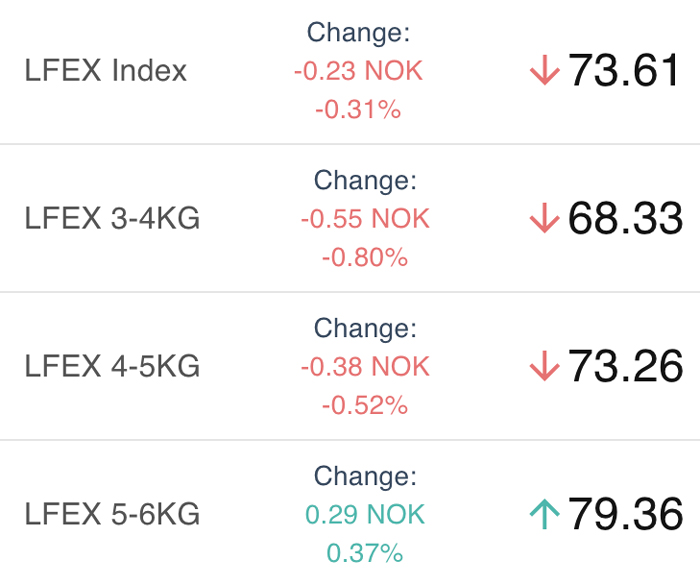Click the -0.23 NOK change value
The image size is (700, 585).
click(358, 71)
